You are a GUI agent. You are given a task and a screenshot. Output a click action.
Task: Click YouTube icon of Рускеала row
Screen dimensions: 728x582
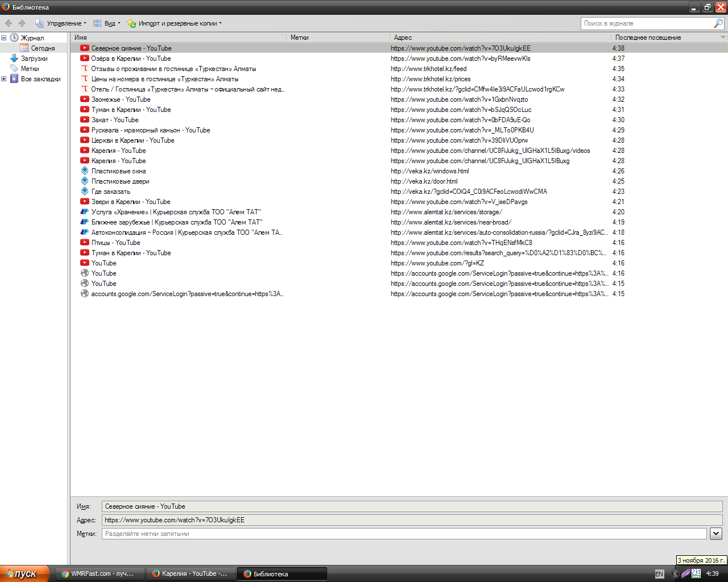tap(85, 130)
